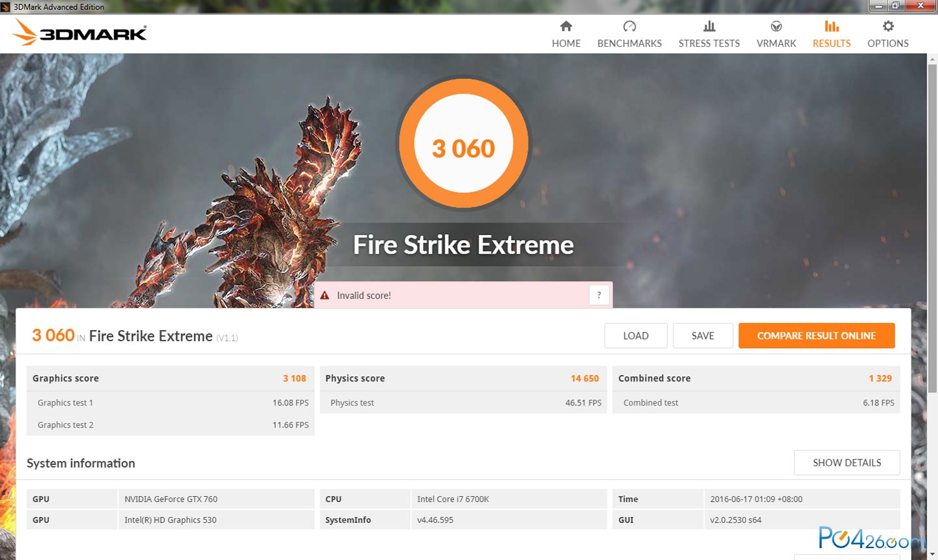The width and height of the screenshot is (938, 560).
Task: Go to the VRMARK tab
Action: [776, 34]
